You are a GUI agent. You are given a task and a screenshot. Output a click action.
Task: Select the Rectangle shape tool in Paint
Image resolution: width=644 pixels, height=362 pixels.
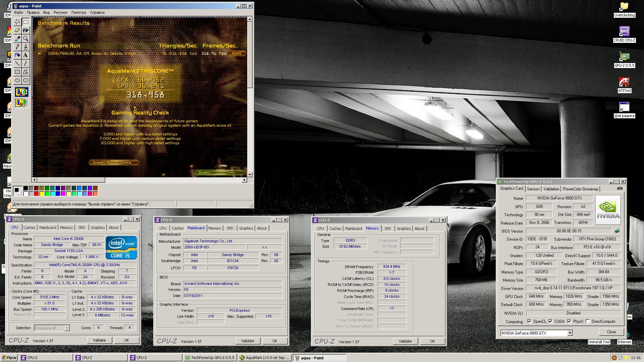pyautogui.click(x=17, y=72)
